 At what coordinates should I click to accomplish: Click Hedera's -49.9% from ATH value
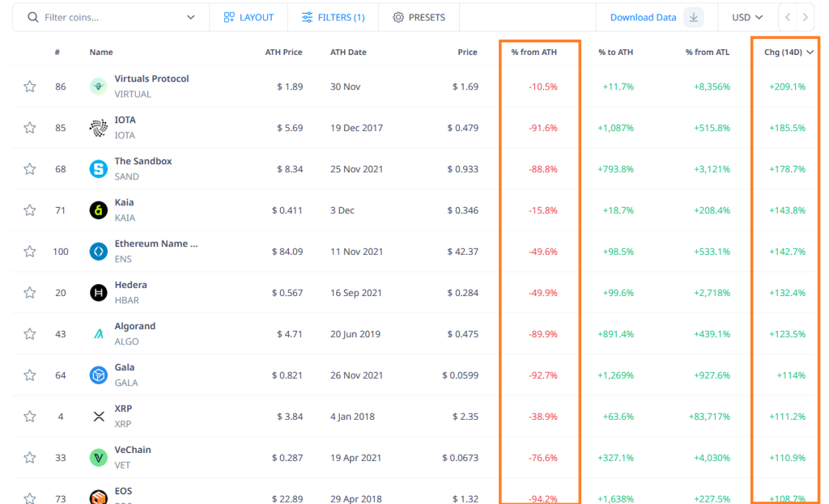543,293
